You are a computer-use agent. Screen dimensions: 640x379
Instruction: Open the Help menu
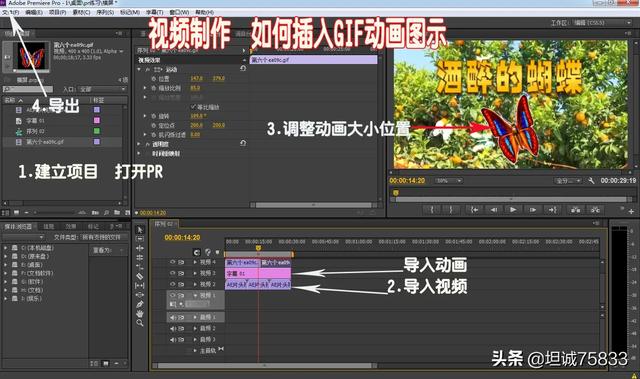click(204, 12)
